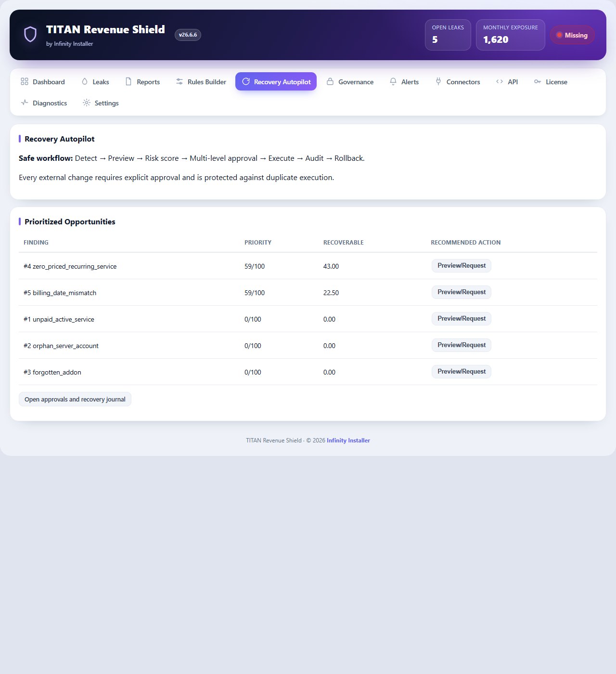Click the License key icon
This screenshot has width=616, height=674.
point(538,82)
